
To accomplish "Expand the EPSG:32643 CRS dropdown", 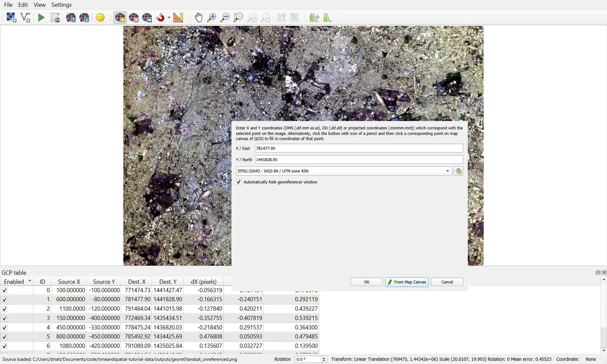I will click(x=448, y=171).
